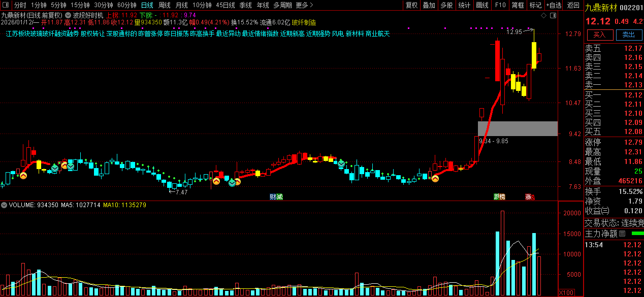Open the 最近情绪指数 tag link
The image size is (644, 297).
coord(260,34)
